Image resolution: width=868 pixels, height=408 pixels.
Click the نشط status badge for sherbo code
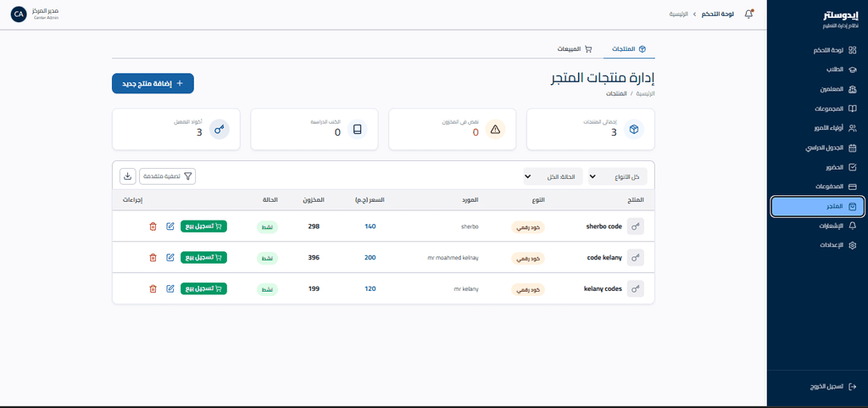pyautogui.click(x=267, y=227)
